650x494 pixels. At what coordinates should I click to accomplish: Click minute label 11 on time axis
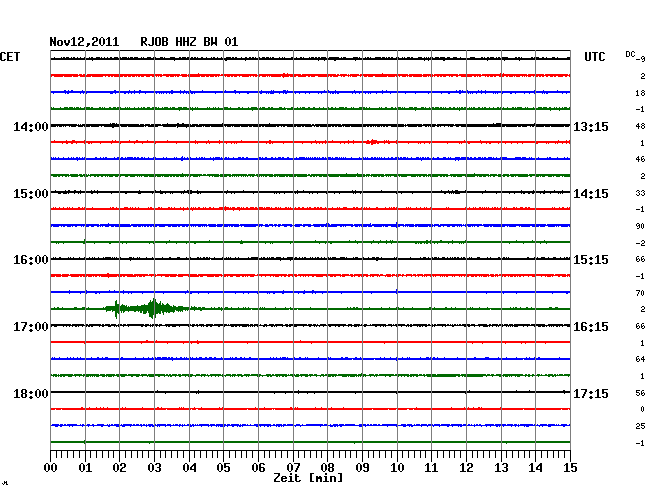[431, 468]
